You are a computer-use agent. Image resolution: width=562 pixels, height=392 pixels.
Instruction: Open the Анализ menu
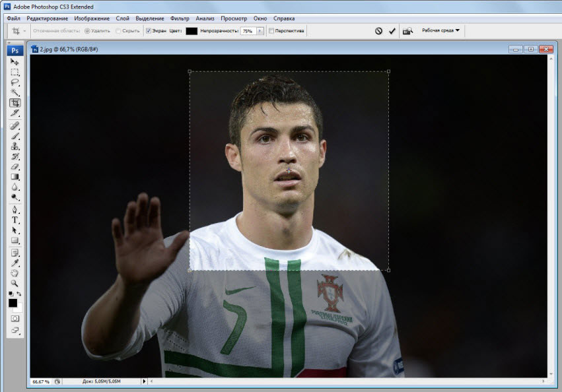(205, 18)
